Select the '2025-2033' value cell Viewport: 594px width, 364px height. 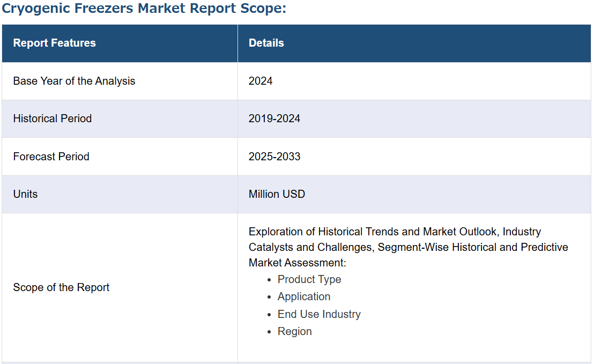tap(414, 157)
